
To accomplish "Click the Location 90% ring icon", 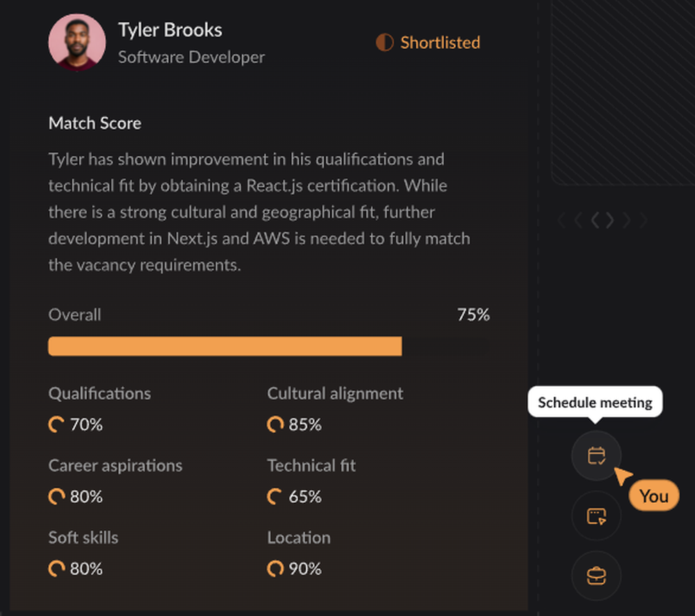I will pos(275,569).
